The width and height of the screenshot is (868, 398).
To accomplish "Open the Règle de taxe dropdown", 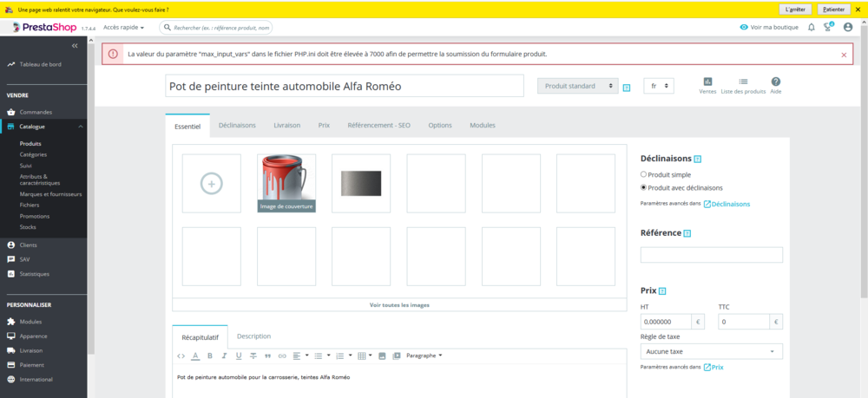I will pyautogui.click(x=712, y=351).
